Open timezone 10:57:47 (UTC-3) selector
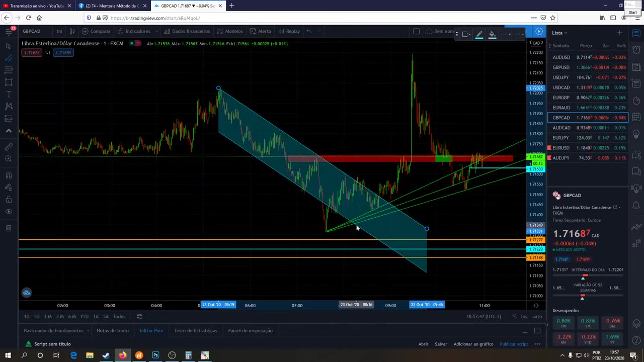Screen dimensions: 644x362 coord(484,316)
